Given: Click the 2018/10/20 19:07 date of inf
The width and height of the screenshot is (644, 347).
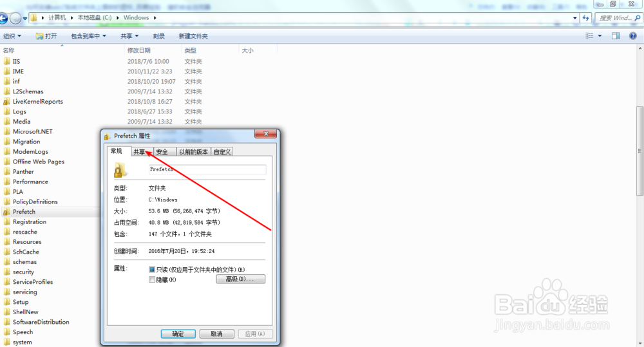Looking at the screenshot, I should click(151, 81).
